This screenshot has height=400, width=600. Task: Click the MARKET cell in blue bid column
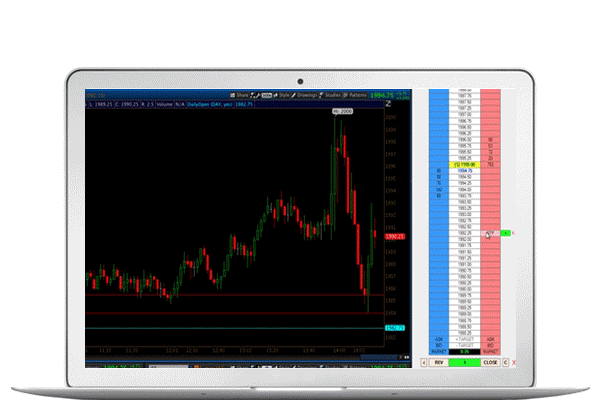pyautogui.click(x=439, y=350)
